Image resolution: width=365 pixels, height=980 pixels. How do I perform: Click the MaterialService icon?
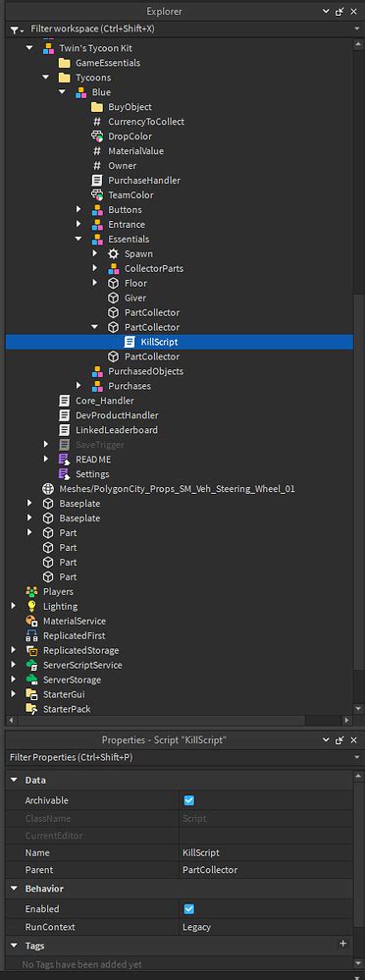[31, 621]
